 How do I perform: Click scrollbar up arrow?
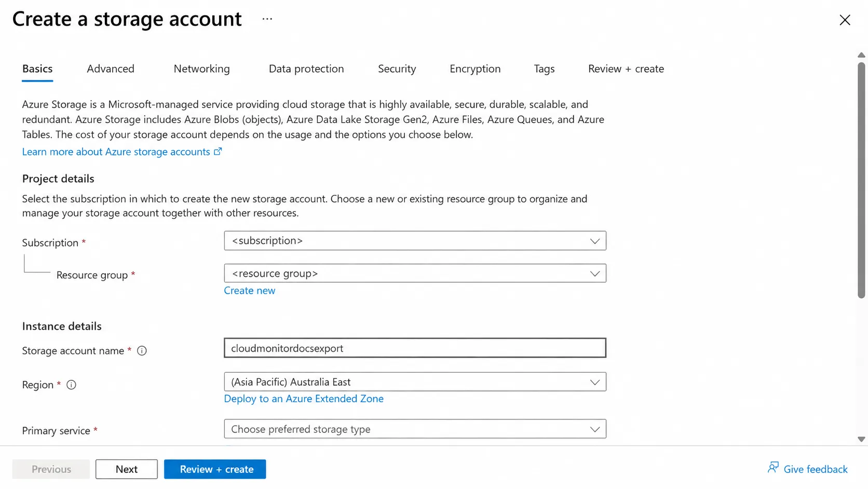861,55
